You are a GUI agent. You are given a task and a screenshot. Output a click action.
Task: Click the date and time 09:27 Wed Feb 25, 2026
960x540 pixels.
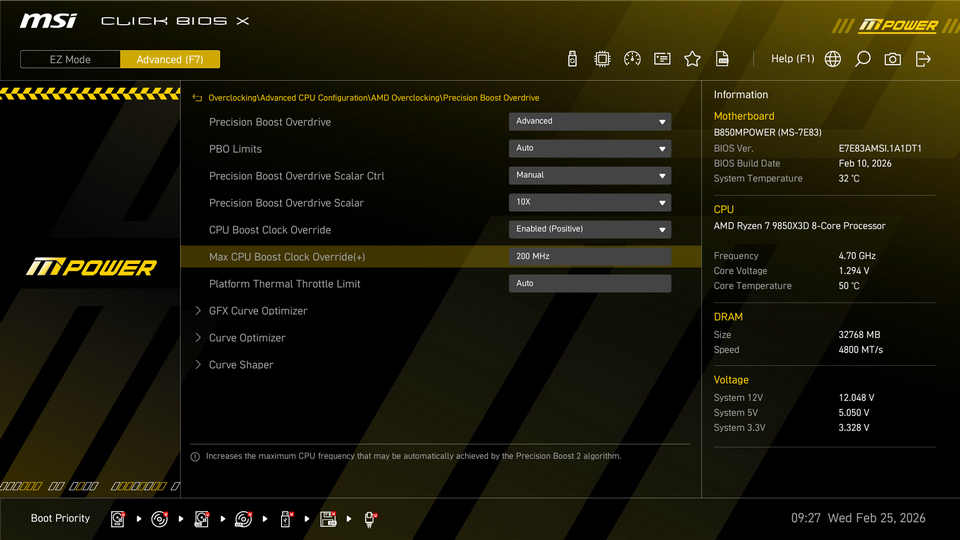pyautogui.click(x=858, y=518)
